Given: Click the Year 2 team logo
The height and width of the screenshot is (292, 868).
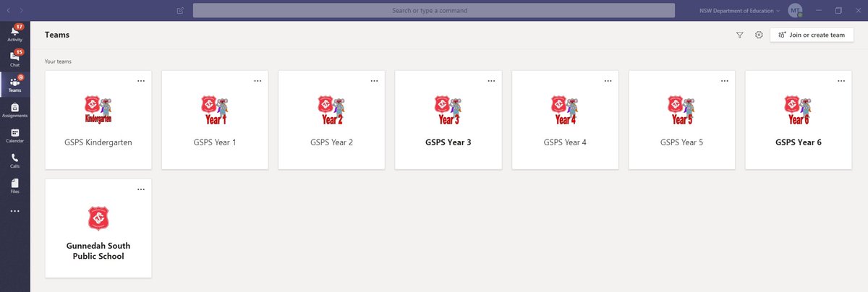Looking at the screenshot, I should pos(332,110).
